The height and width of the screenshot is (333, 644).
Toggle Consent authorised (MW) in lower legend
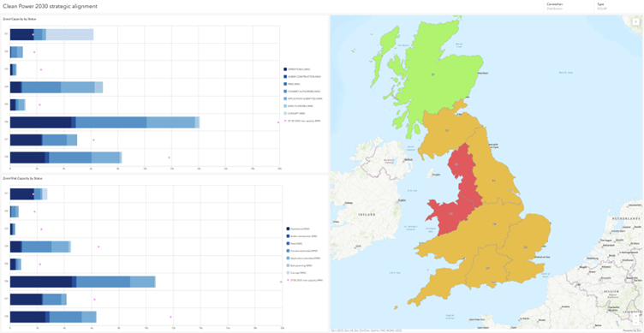coord(302,251)
